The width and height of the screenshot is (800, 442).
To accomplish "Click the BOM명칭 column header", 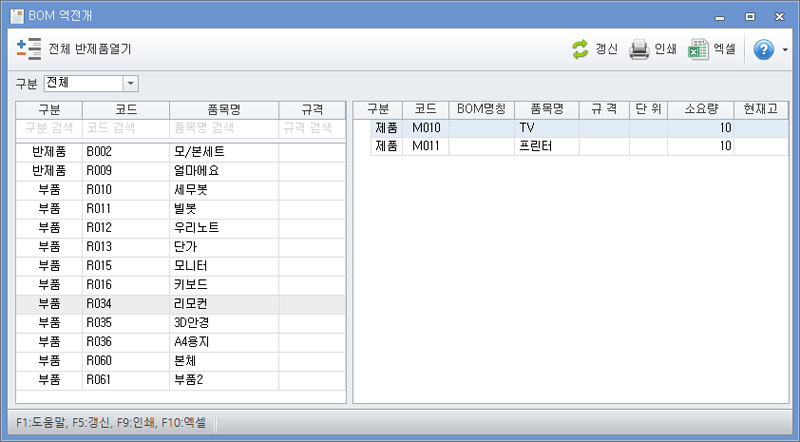I will 481,109.
